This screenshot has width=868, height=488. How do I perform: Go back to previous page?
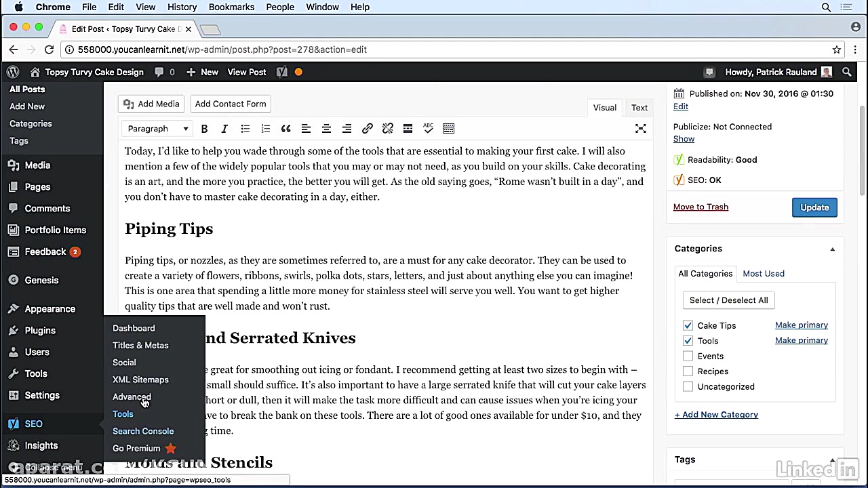tap(14, 49)
